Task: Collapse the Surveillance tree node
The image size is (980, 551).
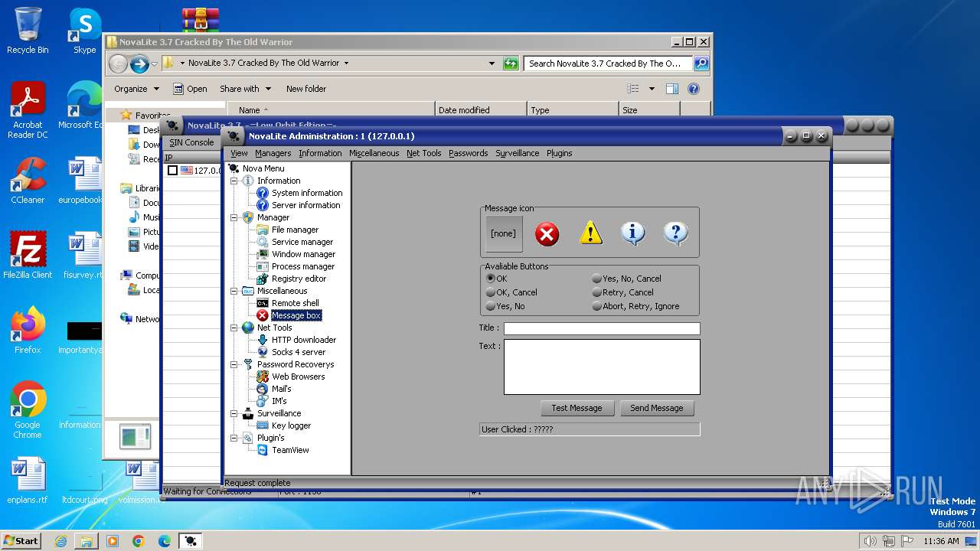Action: [234, 413]
